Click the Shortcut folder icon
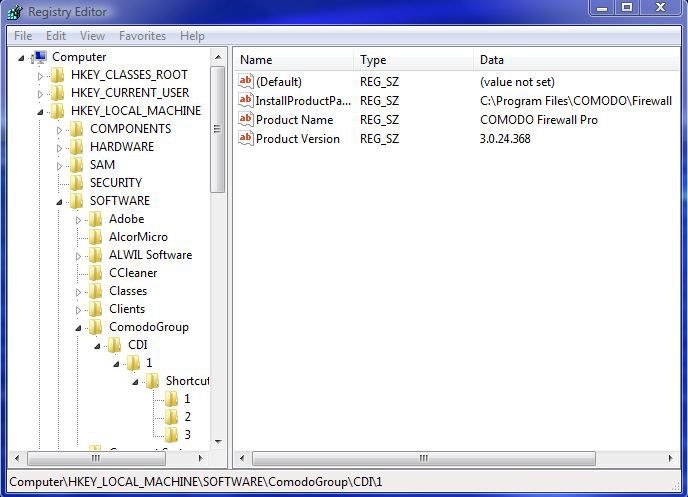 click(x=152, y=381)
